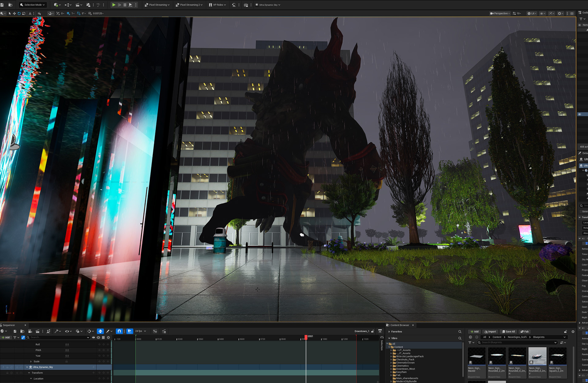Select the rotate transform tool icon

click(19, 13)
